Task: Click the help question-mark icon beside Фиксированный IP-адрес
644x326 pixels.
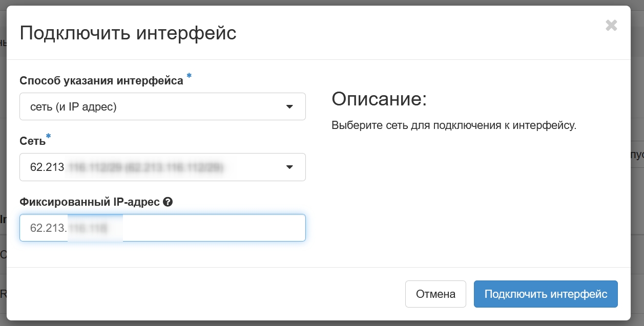Action: pyautogui.click(x=168, y=202)
